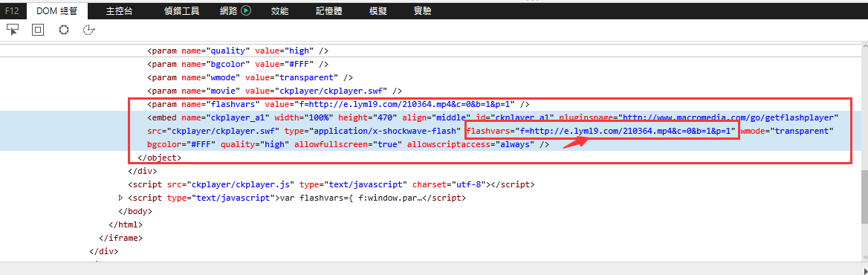Switch to the 網路 tab

point(228,10)
